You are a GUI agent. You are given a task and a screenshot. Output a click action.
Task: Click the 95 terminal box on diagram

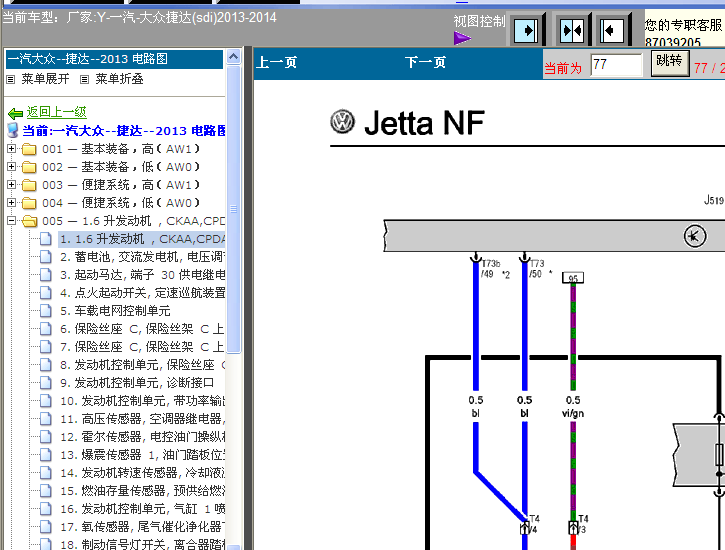(x=573, y=278)
